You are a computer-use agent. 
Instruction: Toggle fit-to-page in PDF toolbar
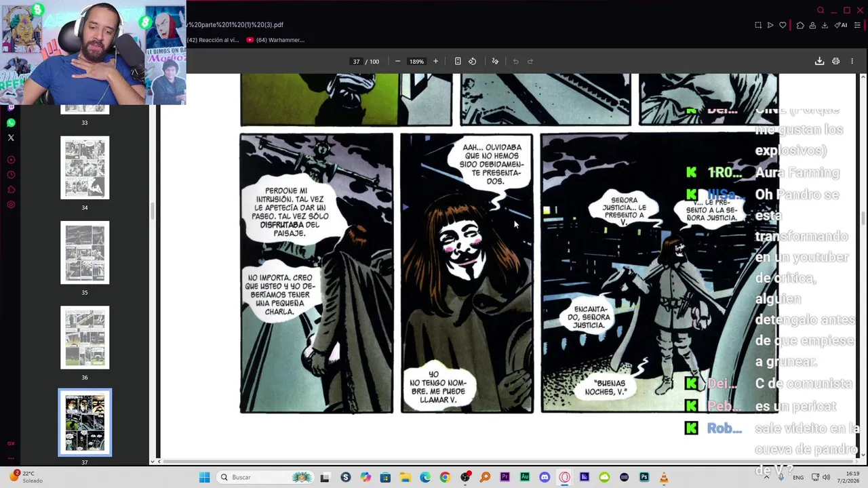(x=458, y=61)
